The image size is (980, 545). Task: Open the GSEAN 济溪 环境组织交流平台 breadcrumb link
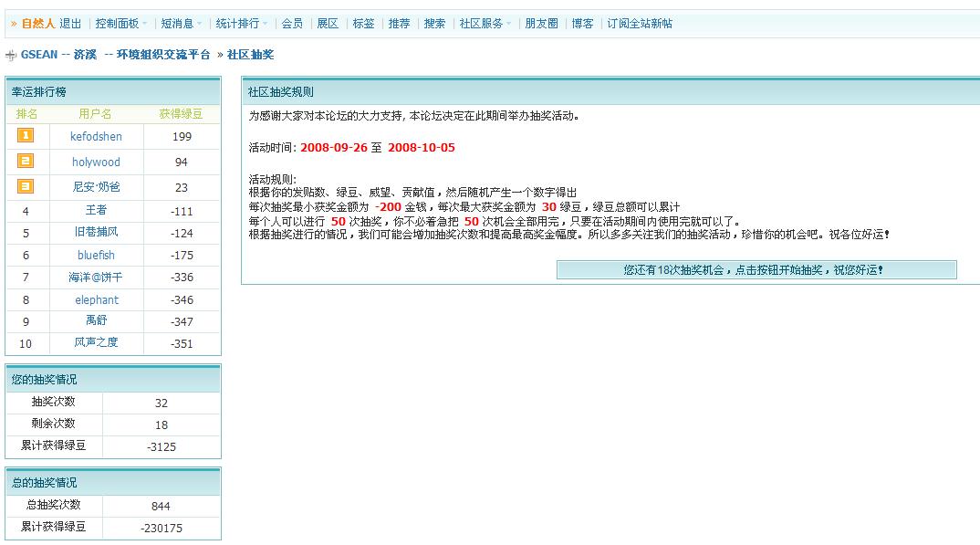[x=116, y=55]
